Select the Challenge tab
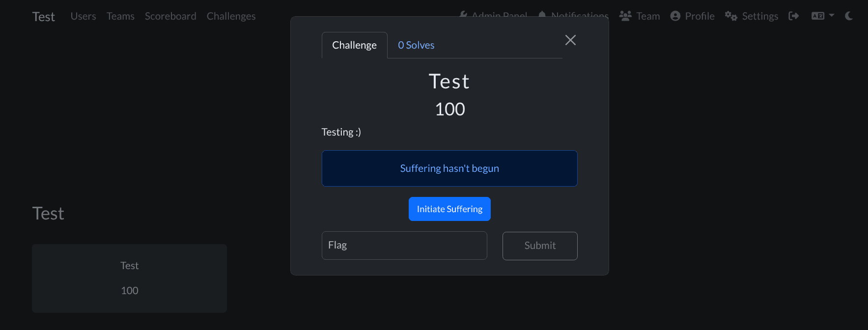This screenshot has height=330, width=868. click(354, 45)
